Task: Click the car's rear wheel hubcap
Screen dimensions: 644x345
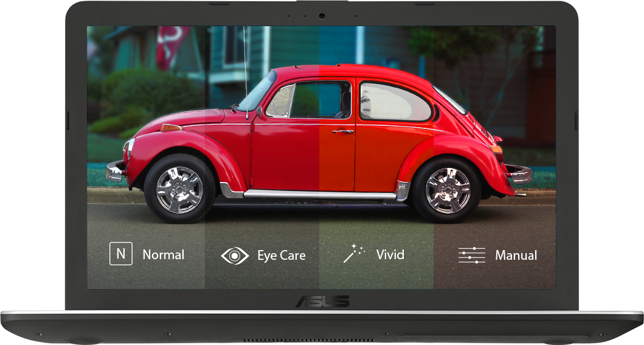Action: [448, 190]
